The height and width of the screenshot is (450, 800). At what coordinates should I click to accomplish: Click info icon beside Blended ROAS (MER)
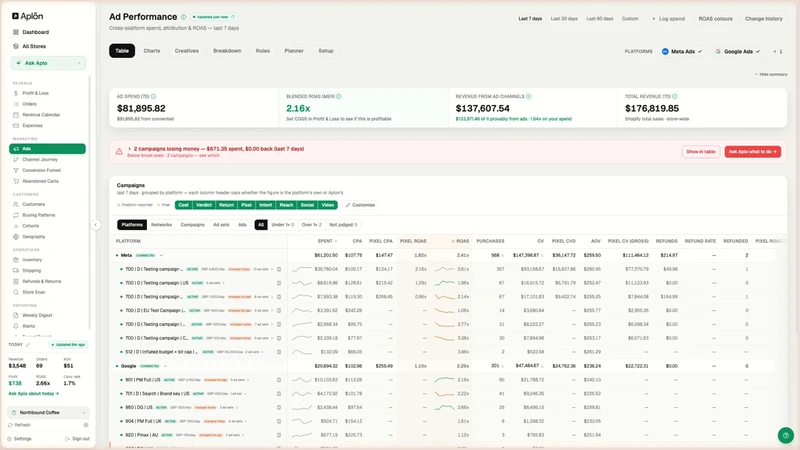tap(339, 96)
